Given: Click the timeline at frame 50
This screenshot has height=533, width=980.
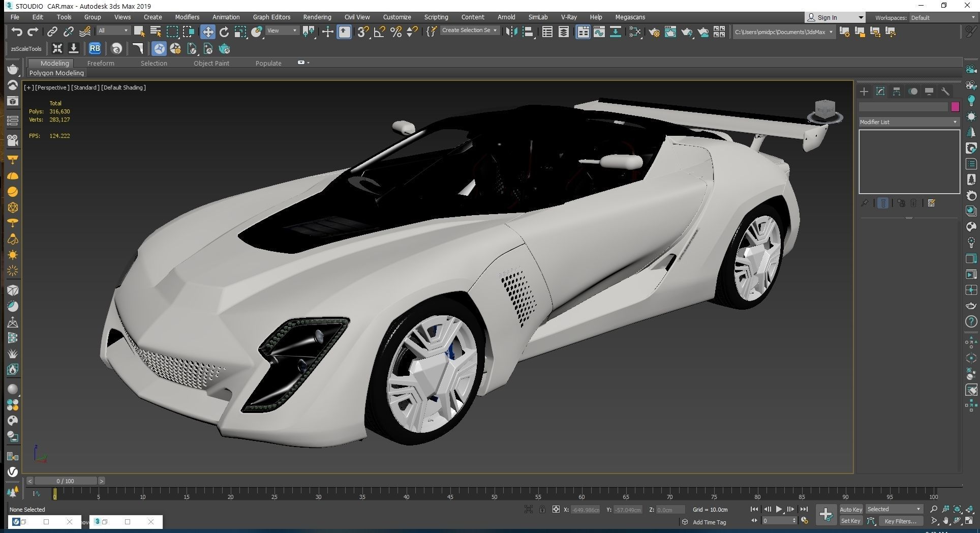Looking at the screenshot, I should coord(494,494).
